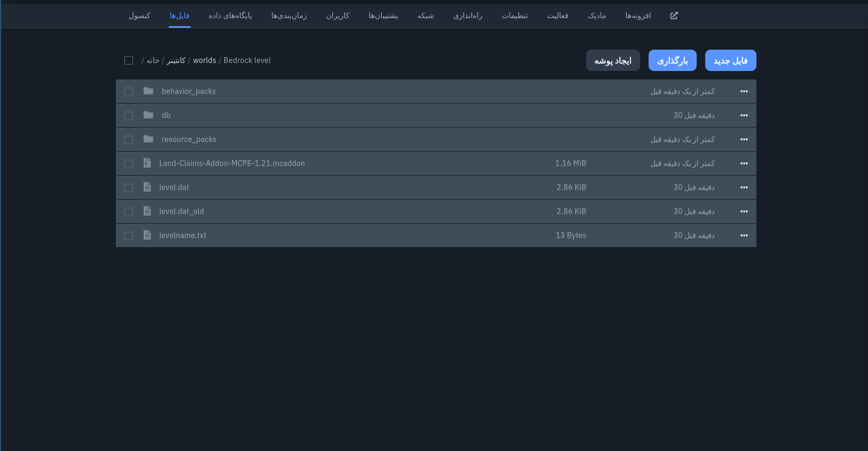Viewport: 868px width, 451px height.
Task: Click Bedrock level in breadcrumb
Action: click(x=247, y=60)
